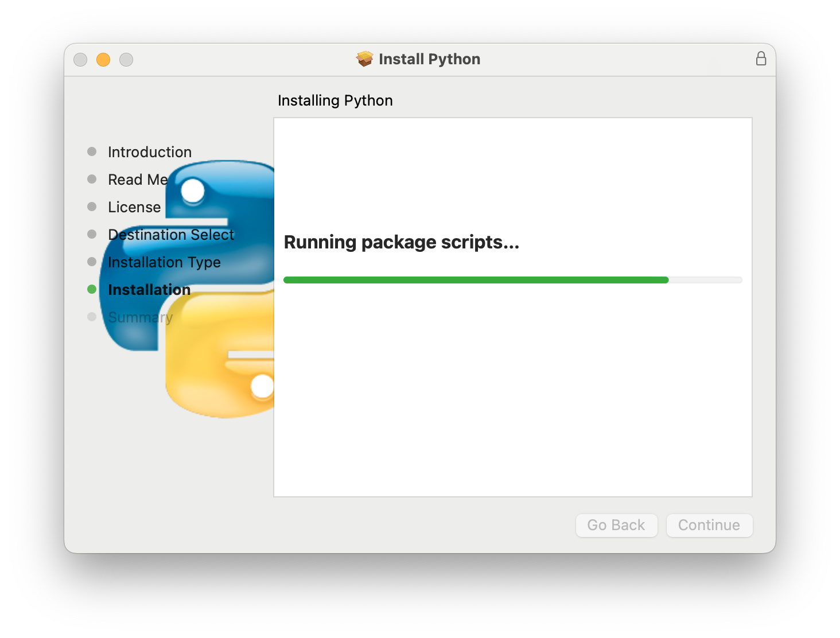This screenshot has height=638, width=840.
Task: Select the Installation Type step
Action: [164, 262]
